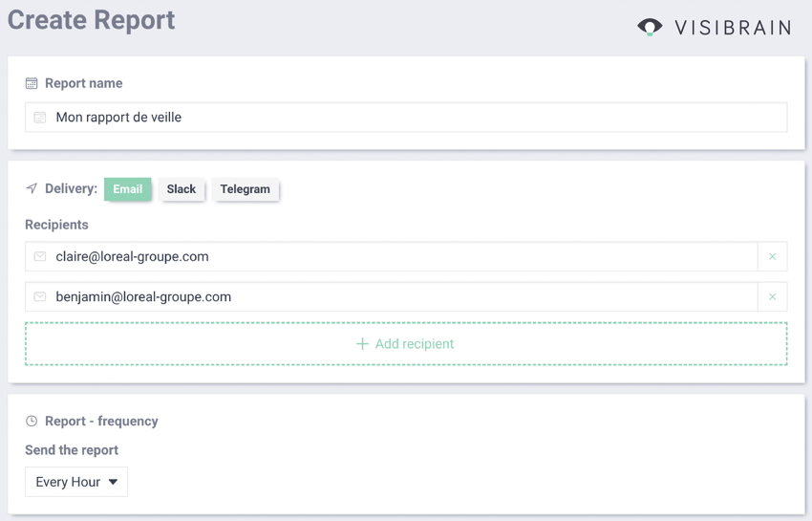Edit the claire@loreal-groupe.com recipient field
Image resolution: width=812 pixels, height=521 pixels.
(x=392, y=256)
